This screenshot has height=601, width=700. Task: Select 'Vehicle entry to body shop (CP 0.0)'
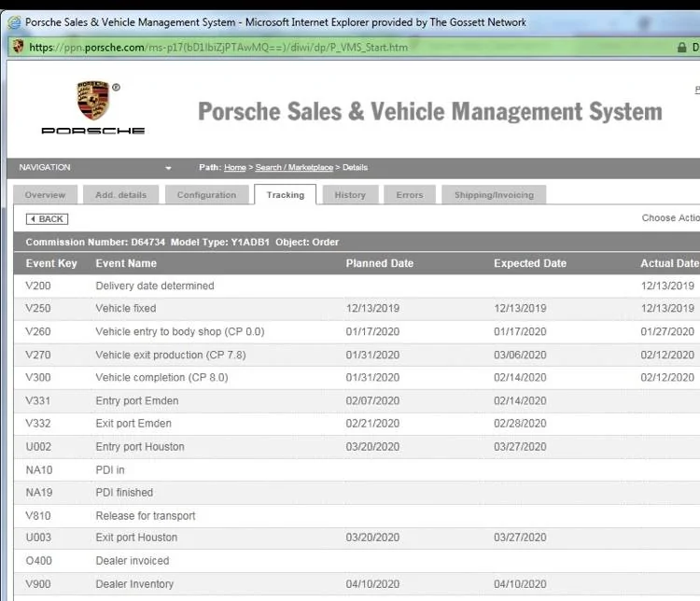click(180, 331)
